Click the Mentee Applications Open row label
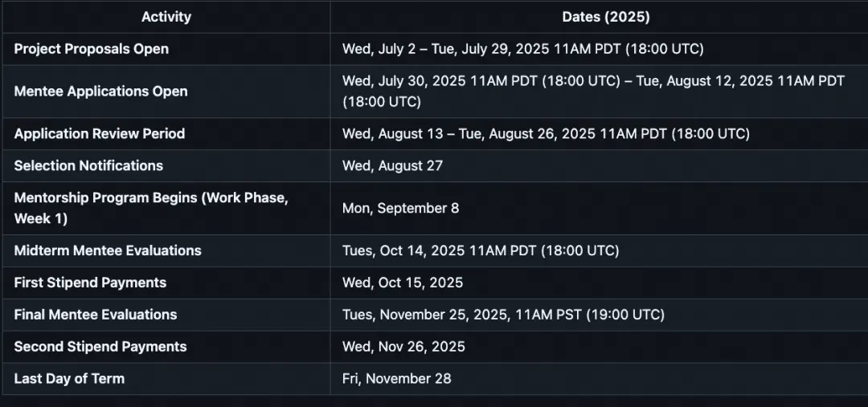Screen dimensions: 868x407 point(100,92)
